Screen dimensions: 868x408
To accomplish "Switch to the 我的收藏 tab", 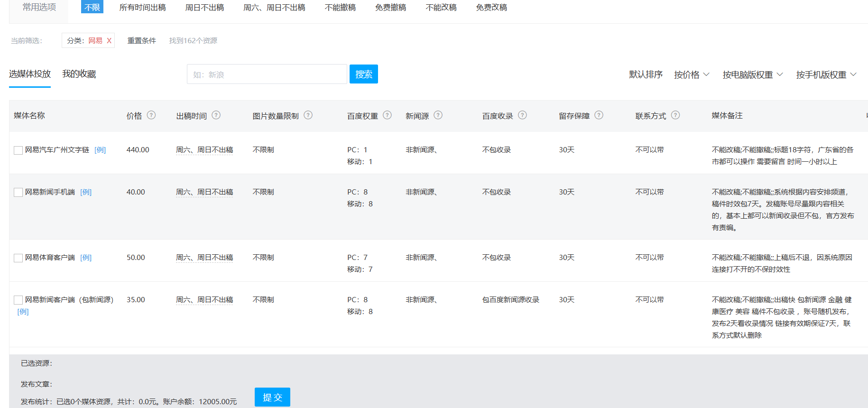I will (79, 74).
